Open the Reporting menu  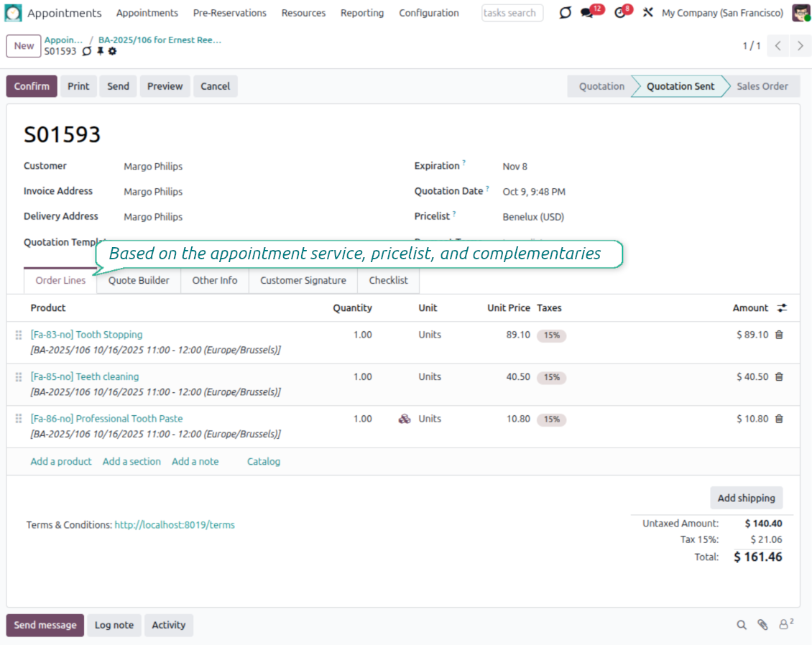point(362,13)
